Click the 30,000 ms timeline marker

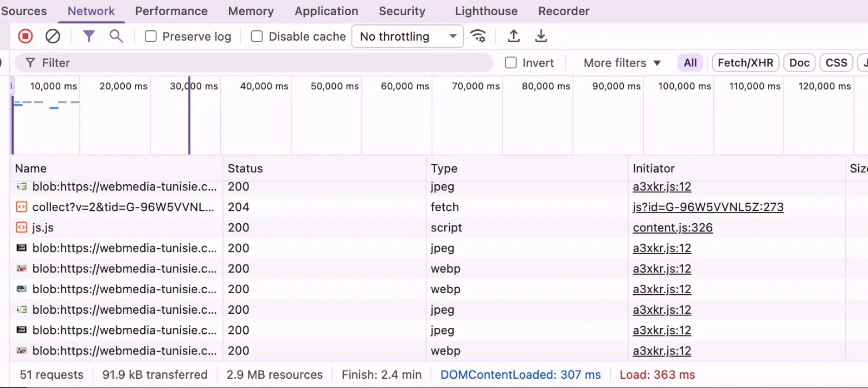point(194,86)
